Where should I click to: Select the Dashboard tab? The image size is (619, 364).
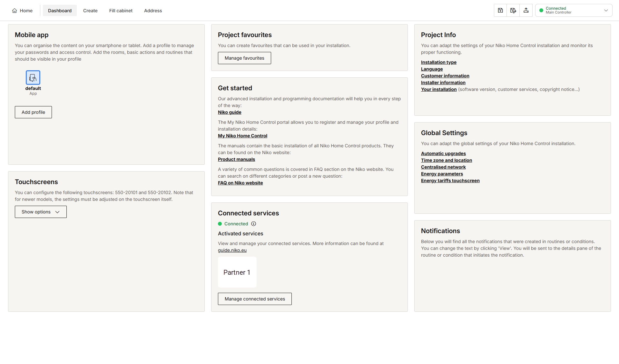click(60, 11)
